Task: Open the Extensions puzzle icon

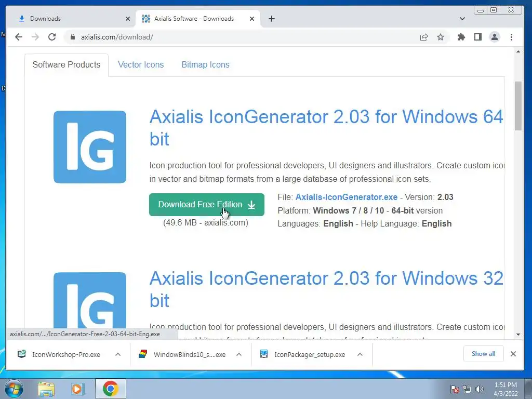Action: [461, 37]
